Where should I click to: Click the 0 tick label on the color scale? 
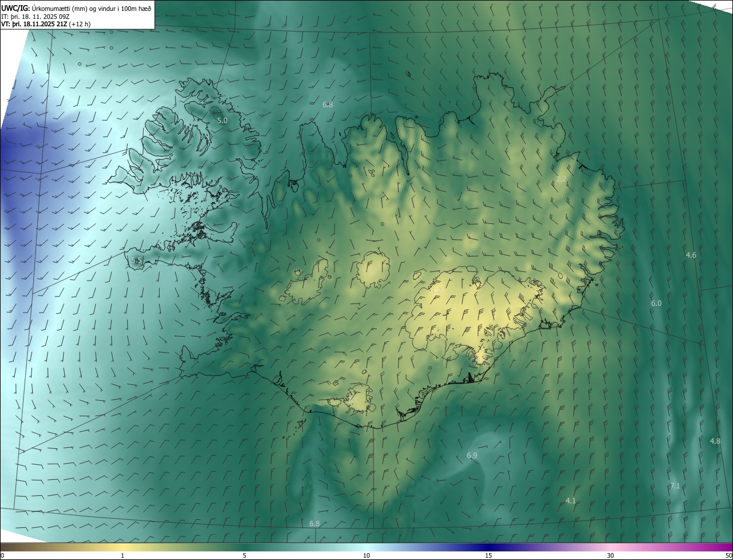tap(2, 556)
